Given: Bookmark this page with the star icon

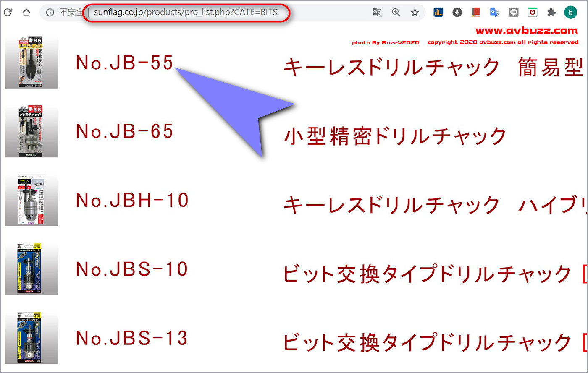Looking at the screenshot, I should pos(415,13).
